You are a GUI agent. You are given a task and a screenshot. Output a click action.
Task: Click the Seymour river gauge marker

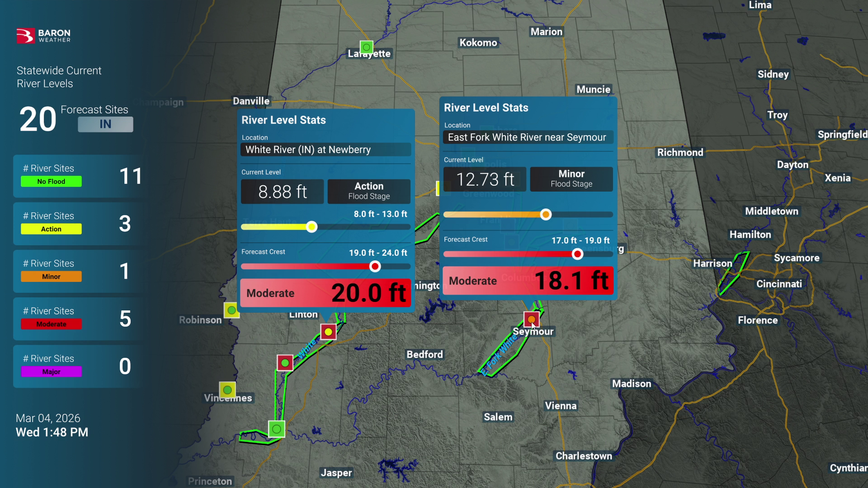[531, 319]
